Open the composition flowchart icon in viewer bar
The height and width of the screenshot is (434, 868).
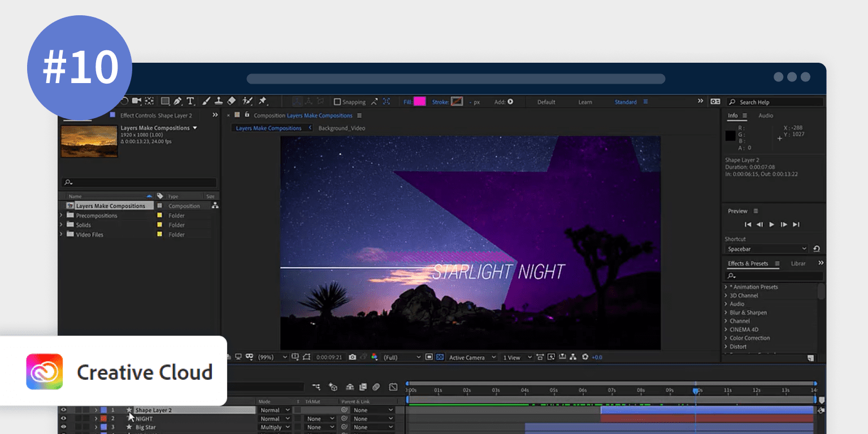click(x=573, y=357)
